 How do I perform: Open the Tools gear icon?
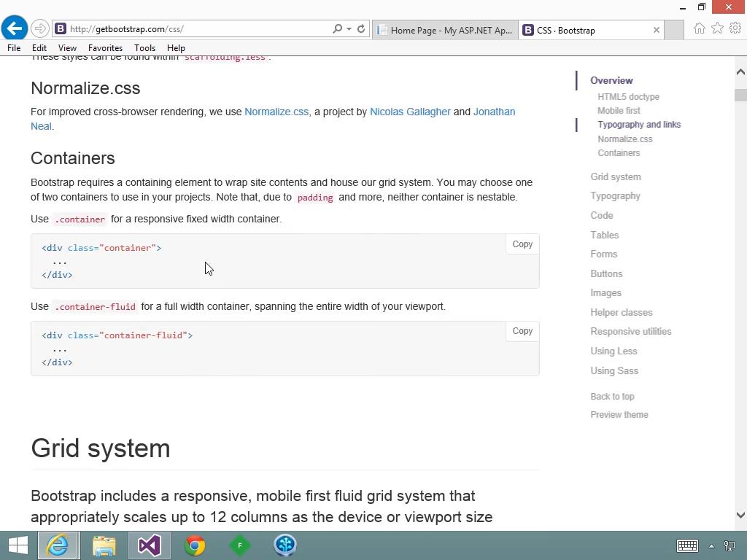tap(735, 28)
